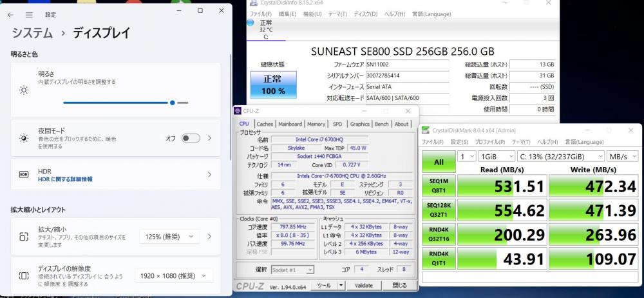Open CrystalDiskInfo ディスク(D) menu

pyautogui.click(x=366, y=14)
